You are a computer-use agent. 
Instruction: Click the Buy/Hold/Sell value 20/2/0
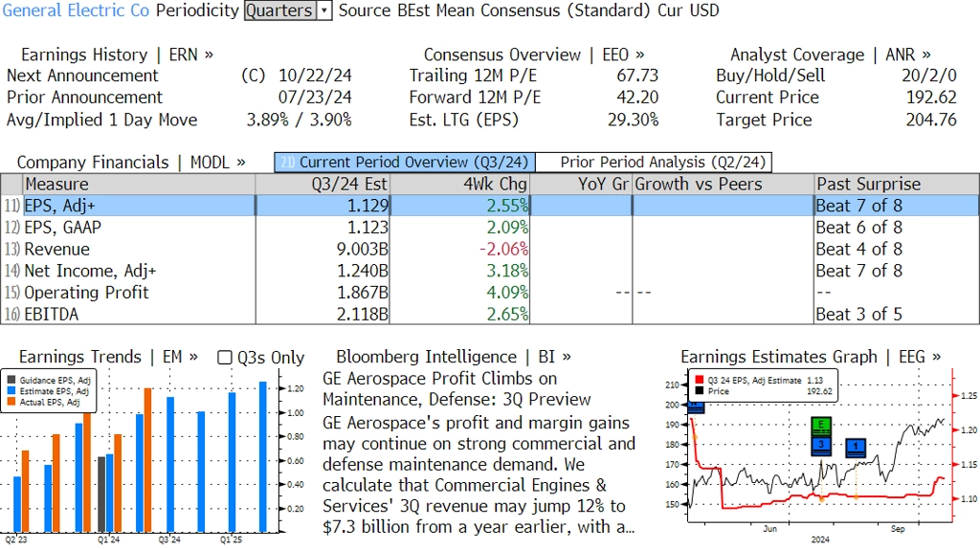click(x=928, y=76)
